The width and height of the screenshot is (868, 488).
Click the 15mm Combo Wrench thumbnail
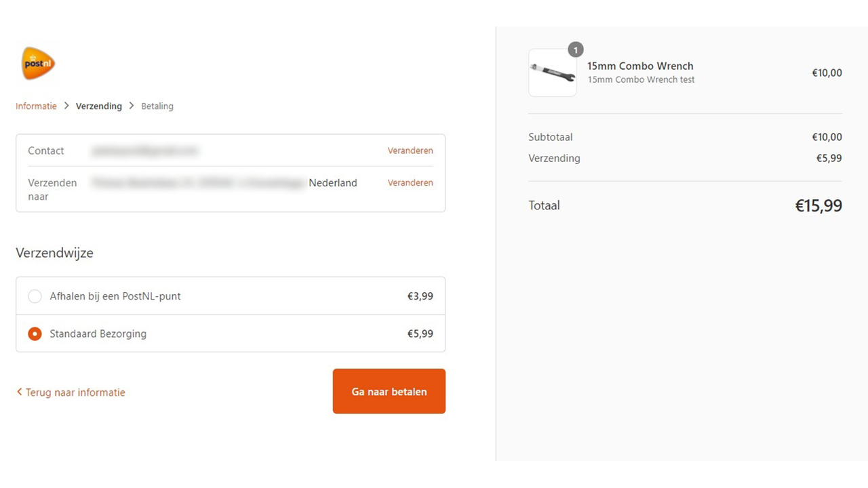pyautogui.click(x=552, y=72)
